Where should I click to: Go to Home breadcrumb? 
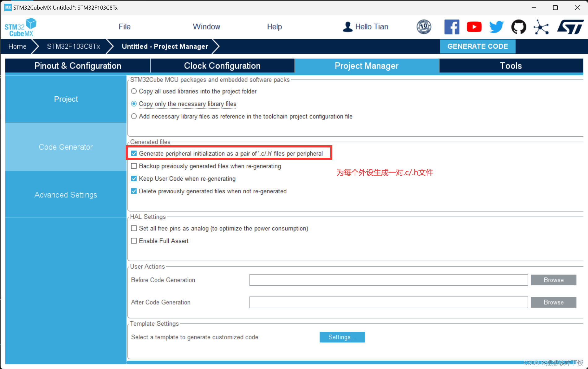click(17, 46)
